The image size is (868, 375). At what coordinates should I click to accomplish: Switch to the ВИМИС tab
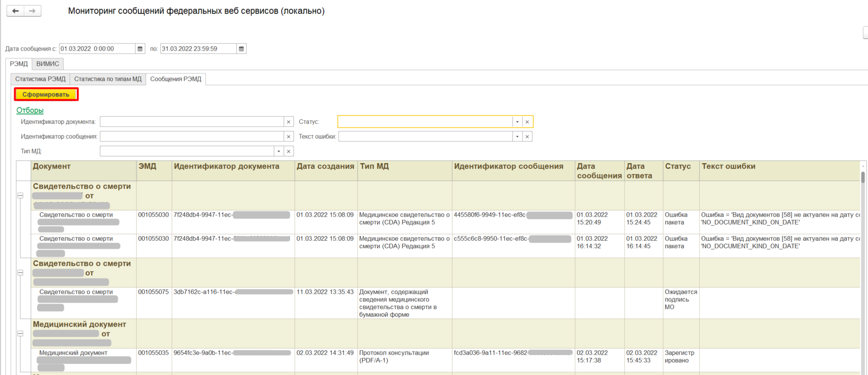click(x=48, y=64)
